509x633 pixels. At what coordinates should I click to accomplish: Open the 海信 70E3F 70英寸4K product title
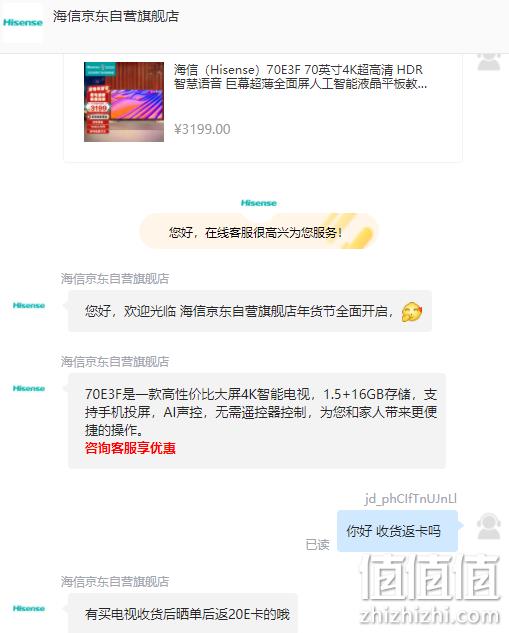click(300, 76)
